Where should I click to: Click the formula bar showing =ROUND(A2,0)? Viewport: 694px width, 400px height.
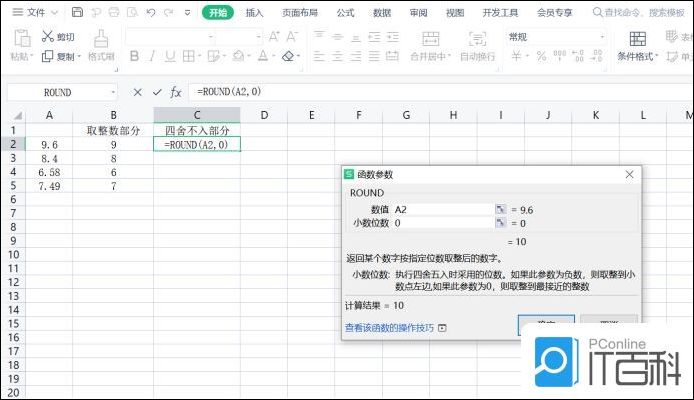440,92
